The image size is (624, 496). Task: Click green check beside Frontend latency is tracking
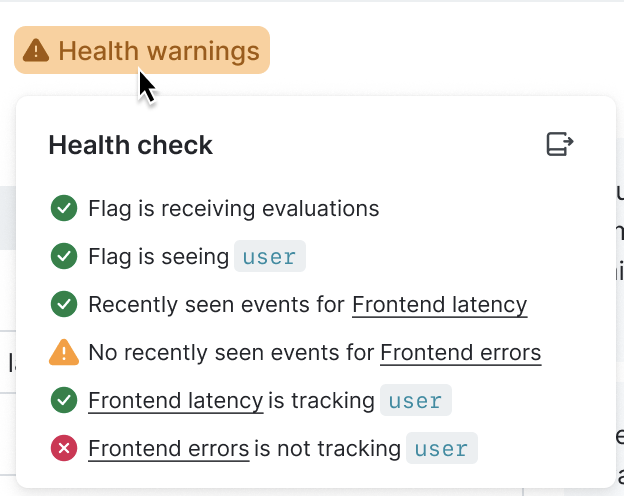pyautogui.click(x=64, y=401)
